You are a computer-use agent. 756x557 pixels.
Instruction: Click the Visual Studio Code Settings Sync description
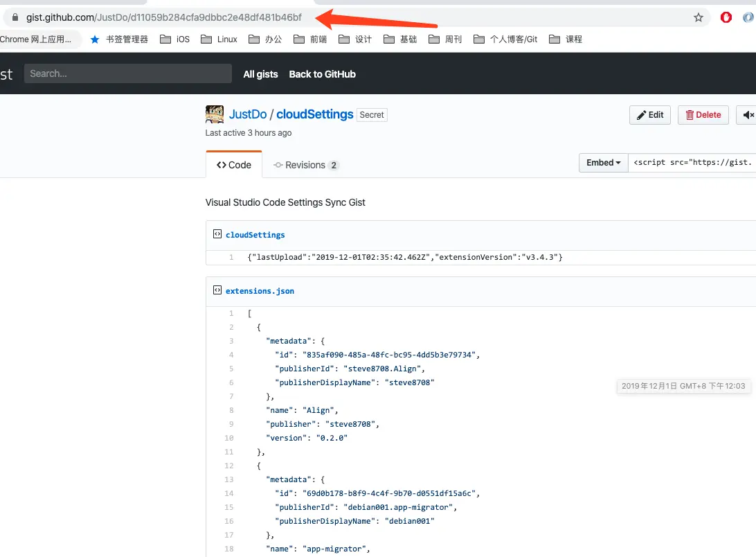(285, 202)
